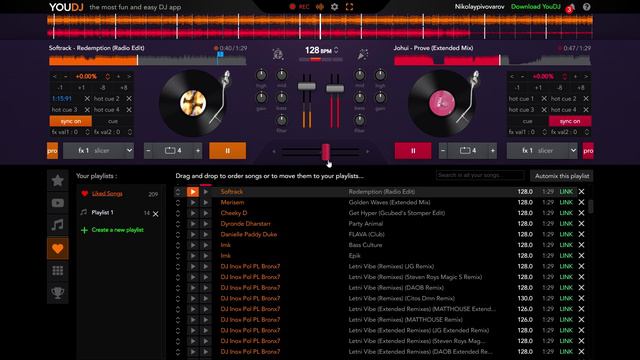The image size is (640, 360).
Task: Remove the Merisem song from playlist
Action: pyautogui.click(x=581, y=202)
